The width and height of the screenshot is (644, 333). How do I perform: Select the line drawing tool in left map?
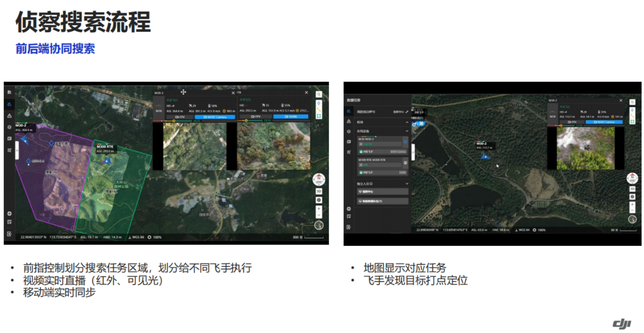pyautogui.click(x=319, y=110)
